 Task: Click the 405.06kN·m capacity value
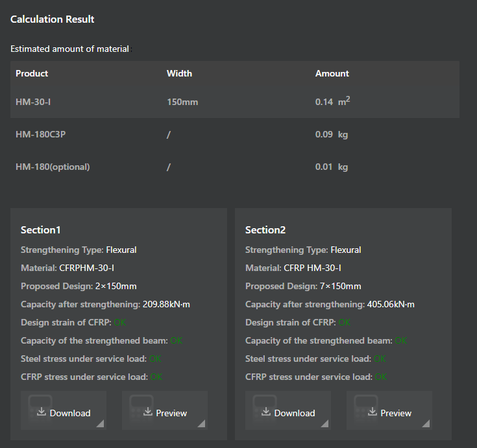pyautogui.click(x=390, y=304)
